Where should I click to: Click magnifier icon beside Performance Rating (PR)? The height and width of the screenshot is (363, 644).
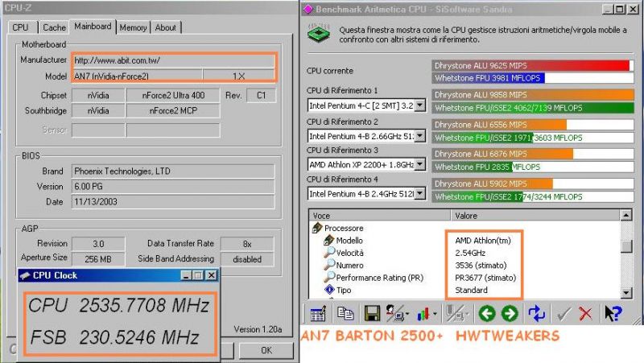329,278
